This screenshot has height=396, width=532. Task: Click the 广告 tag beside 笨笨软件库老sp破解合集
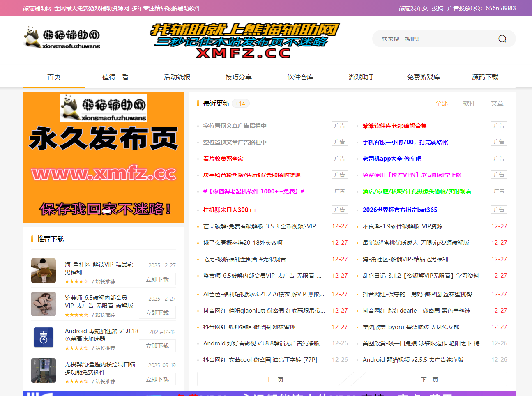pos(499,125)
